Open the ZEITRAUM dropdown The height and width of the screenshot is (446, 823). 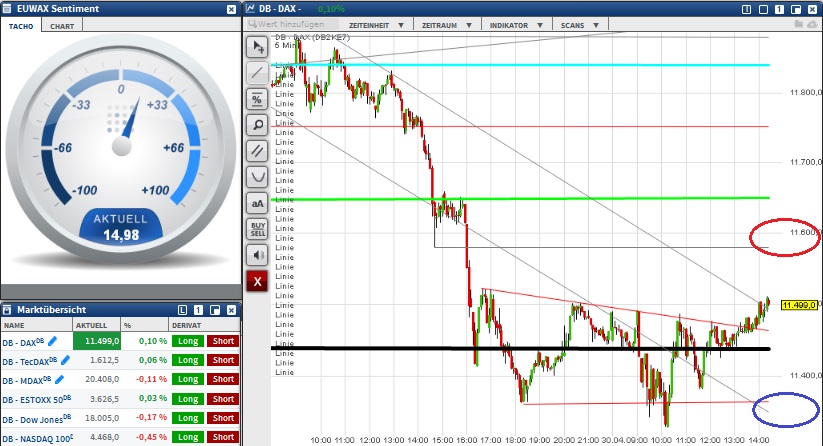[447, 25]
